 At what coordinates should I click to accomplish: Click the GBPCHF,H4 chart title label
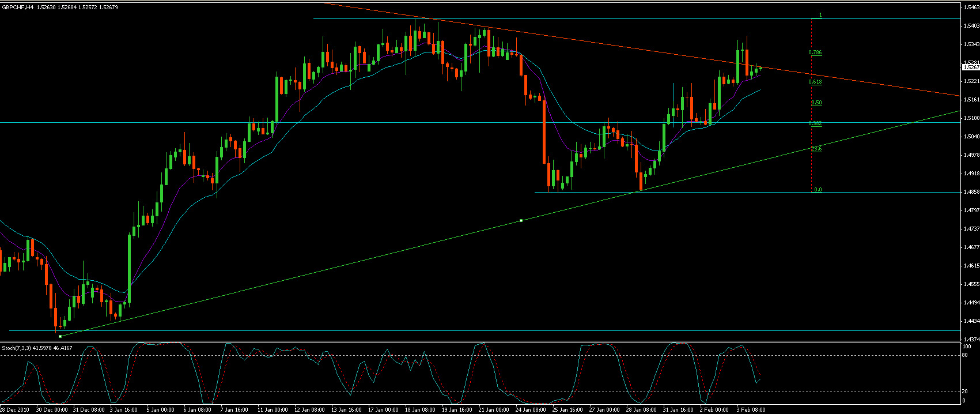pyautogui.click(x=18, y=7)
